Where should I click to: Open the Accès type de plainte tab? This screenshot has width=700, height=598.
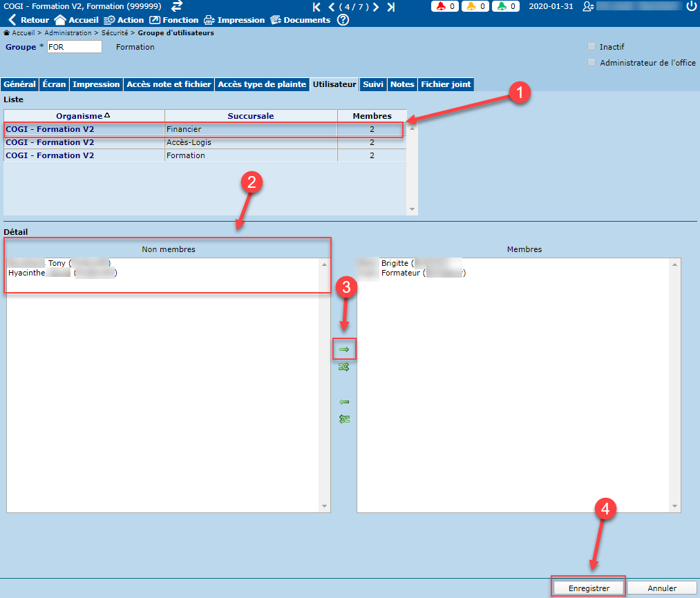point(262,84)
